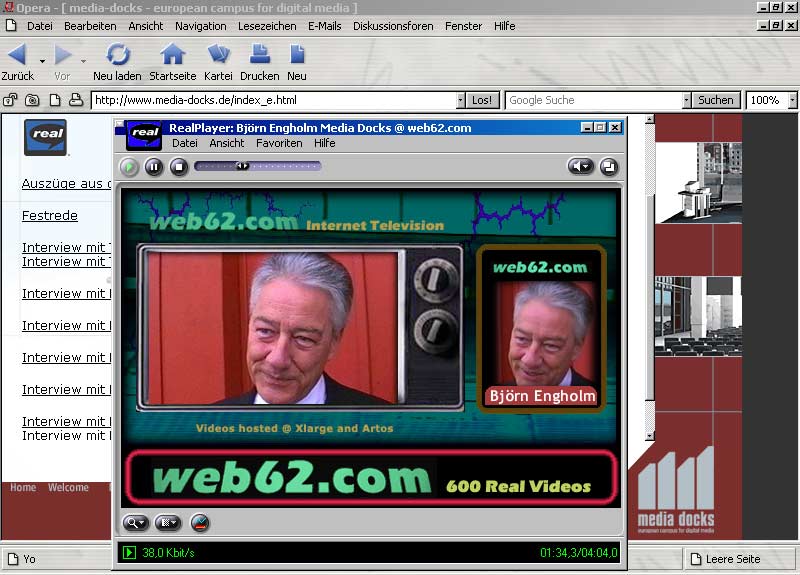This screenshot has width=800, height=575.
Task: Open Opera E-Mails menu
Action: [x=324, y=26]
